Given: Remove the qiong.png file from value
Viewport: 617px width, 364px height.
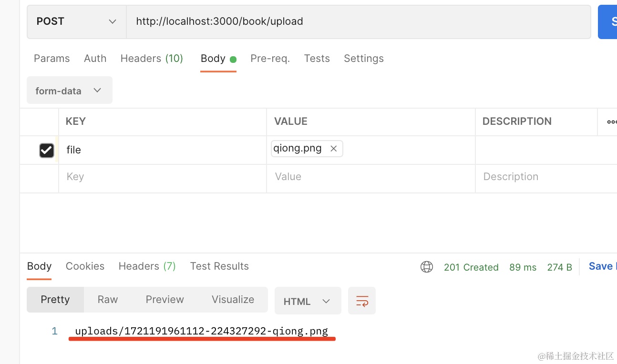Looking at the screenshot, I should click(x=334, y=149).
